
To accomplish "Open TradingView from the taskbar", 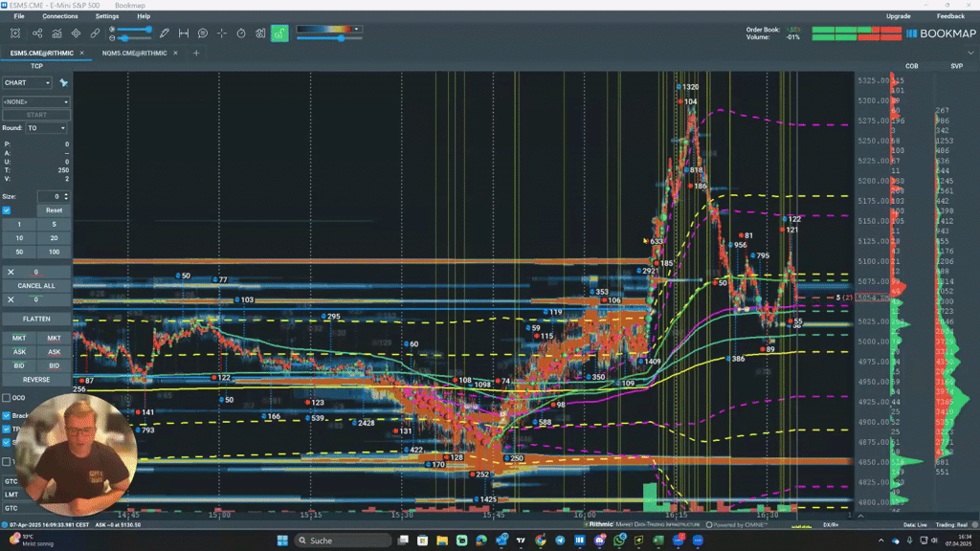I will [521, 540].
